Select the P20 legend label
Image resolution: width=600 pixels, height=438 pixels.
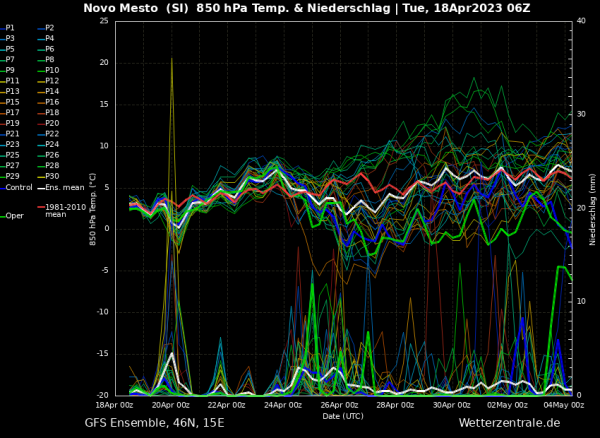tap(48, 123)
